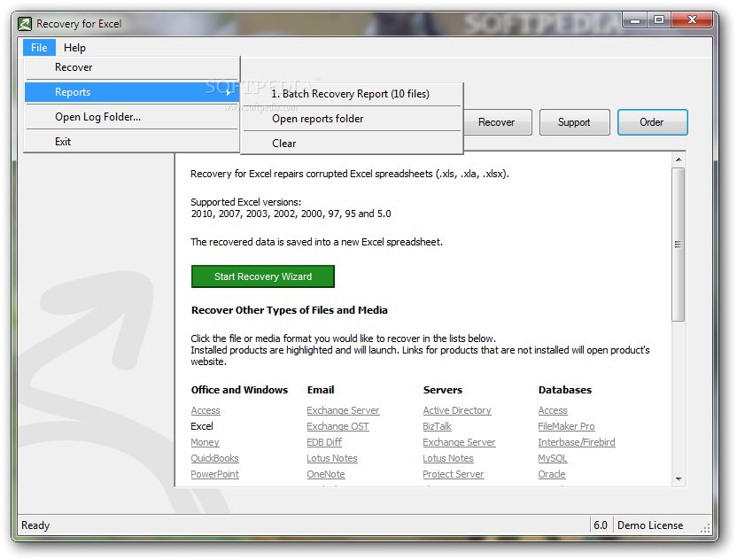Click the Office and Windows heading
This screenshot has width=737, height=560.
tap(239, 390)
